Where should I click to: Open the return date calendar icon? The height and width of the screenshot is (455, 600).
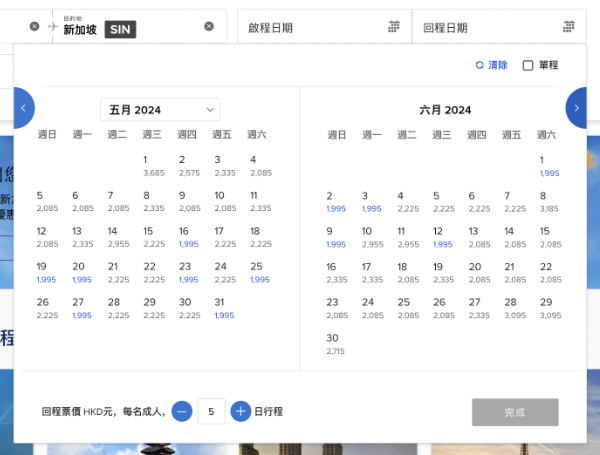coord(569,26)
